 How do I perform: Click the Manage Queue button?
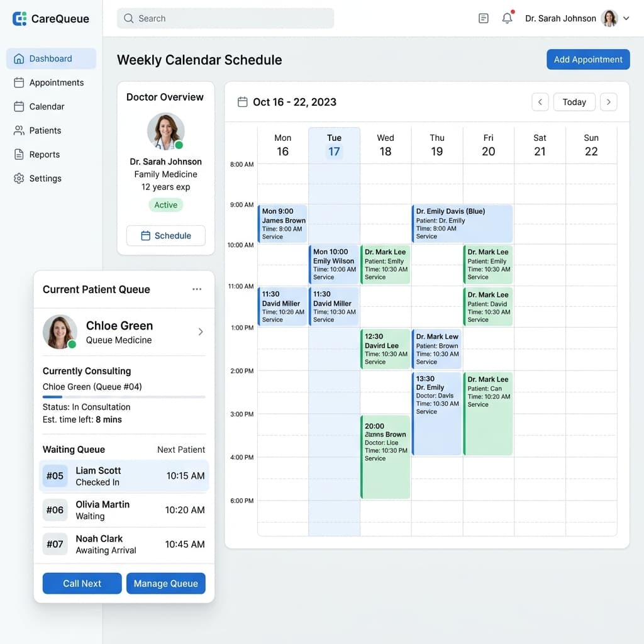166,583
